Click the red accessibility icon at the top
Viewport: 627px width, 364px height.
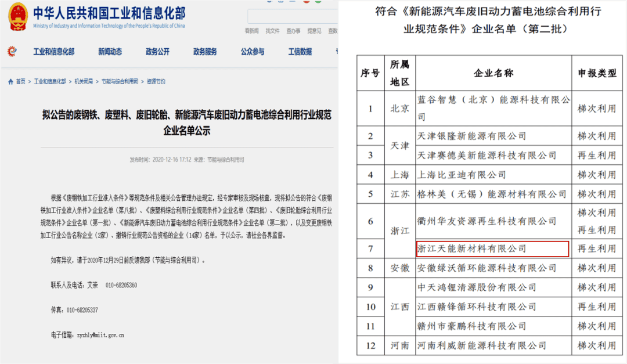[307, 2]
